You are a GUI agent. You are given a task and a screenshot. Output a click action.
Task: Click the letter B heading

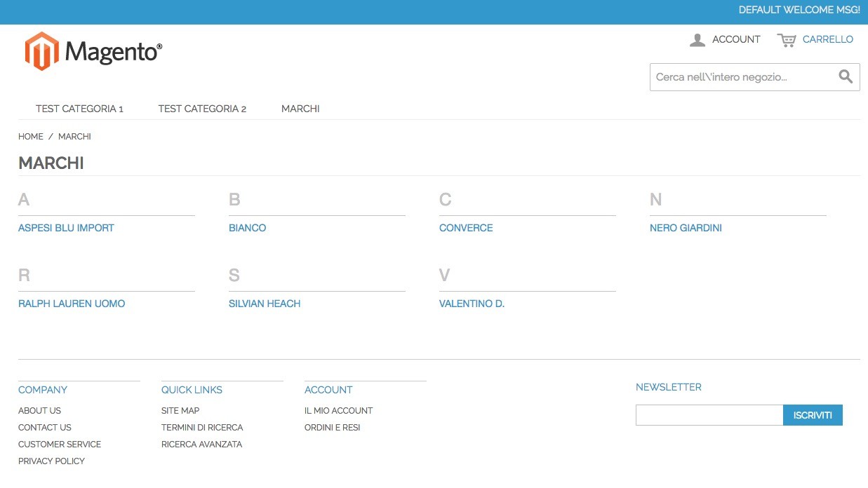[234, 200]
